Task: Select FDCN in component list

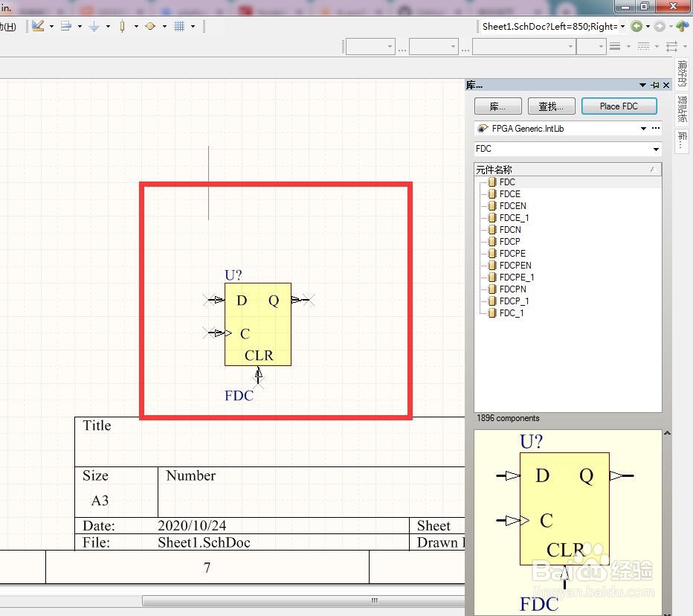Action: point(510,230)
